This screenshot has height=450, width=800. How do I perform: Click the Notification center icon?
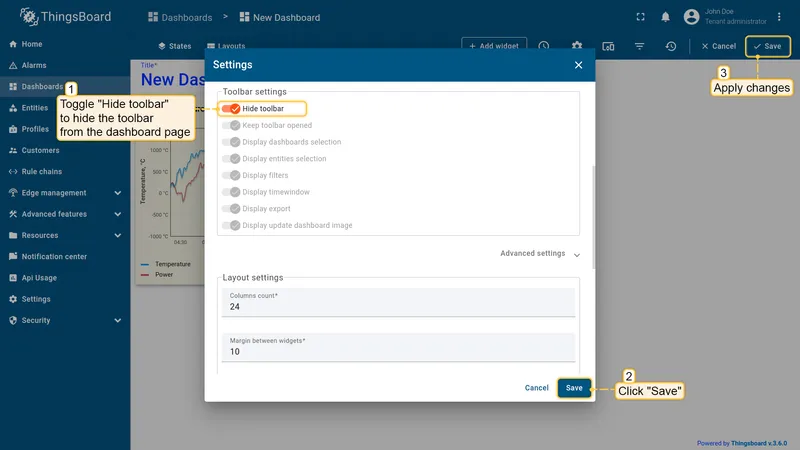(x=13, y=257)
